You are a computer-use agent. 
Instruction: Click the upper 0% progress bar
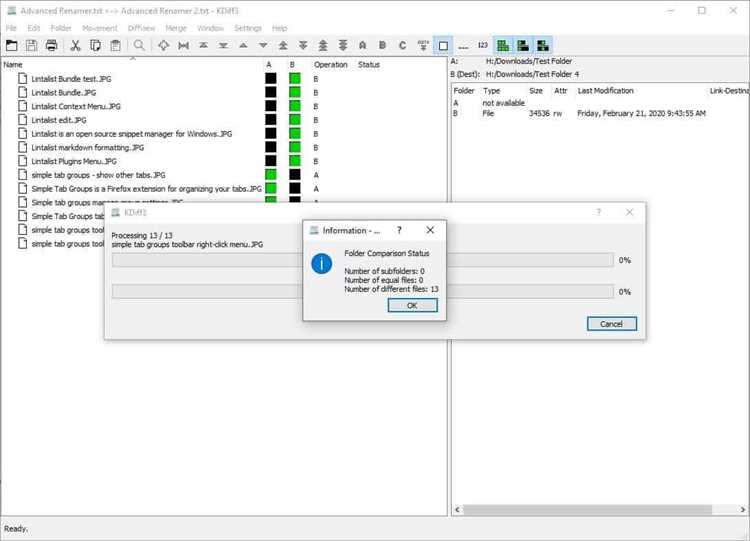click(x=363, y=260)
